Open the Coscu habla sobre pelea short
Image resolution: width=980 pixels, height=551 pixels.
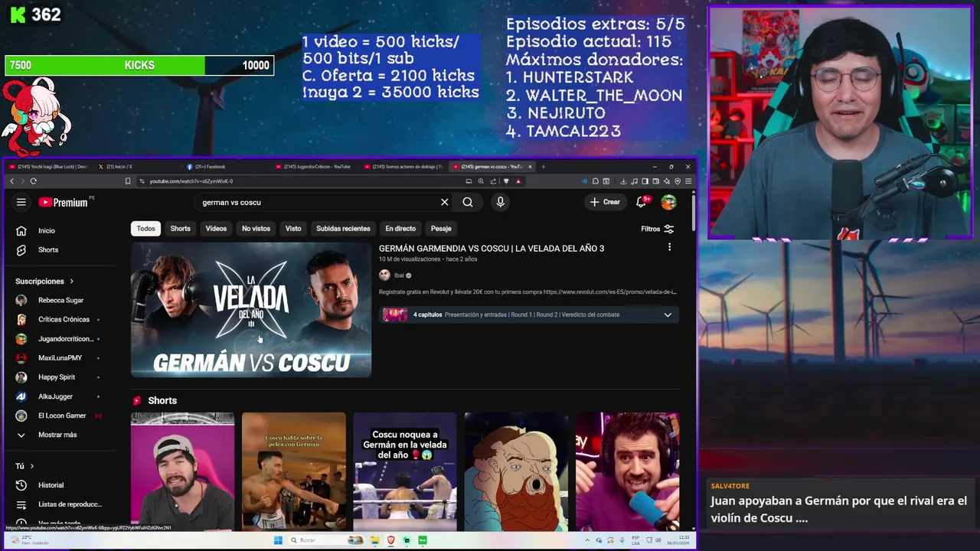click(294, 471)
